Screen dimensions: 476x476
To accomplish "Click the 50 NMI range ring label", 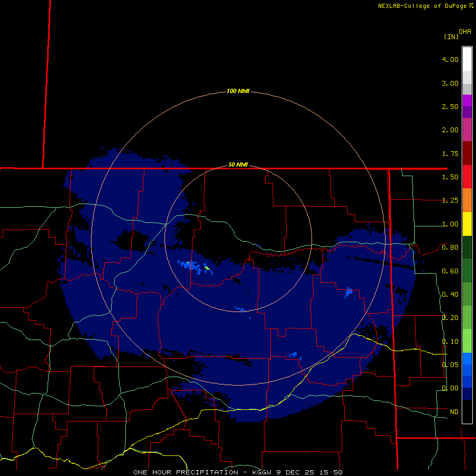I will coord(238,165).
